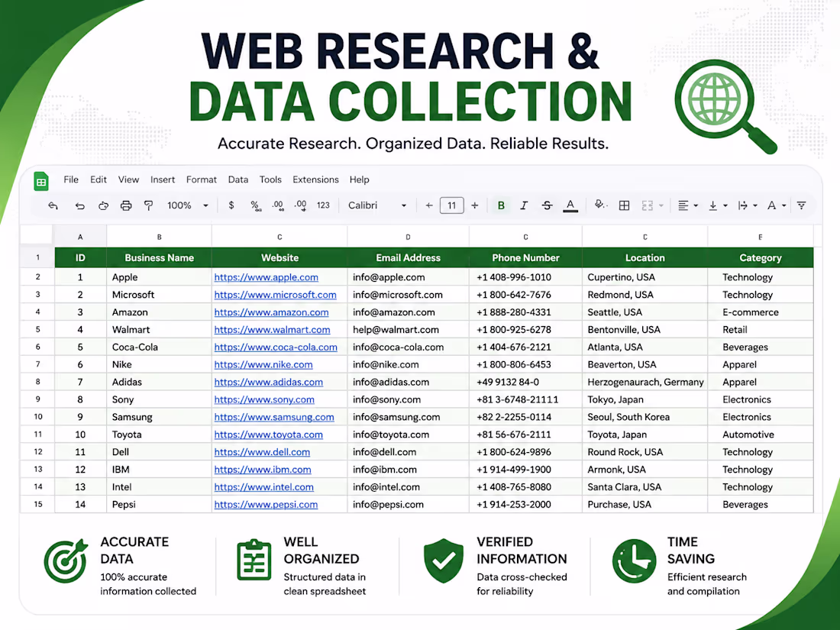This screenshot has height=630, width=840.
Task: Click the https://www.toyota.com link
Action: pos(268,435)
